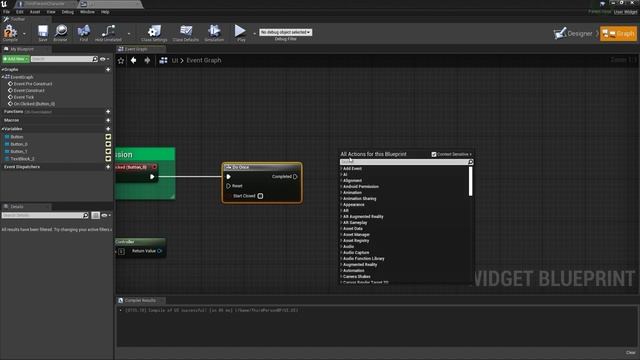Open My Blueprint view options eye dropdown
640x360 pixels.
tap(104, 59)
